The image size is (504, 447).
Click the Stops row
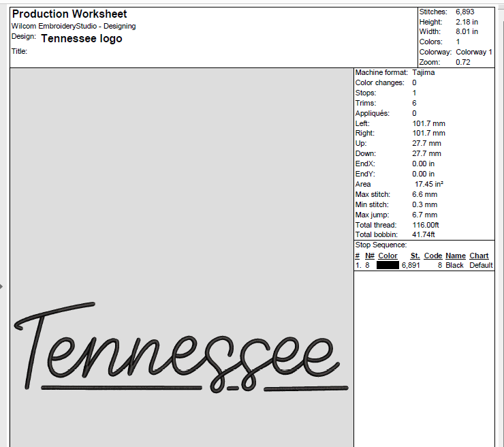click(x=385, y=93)
